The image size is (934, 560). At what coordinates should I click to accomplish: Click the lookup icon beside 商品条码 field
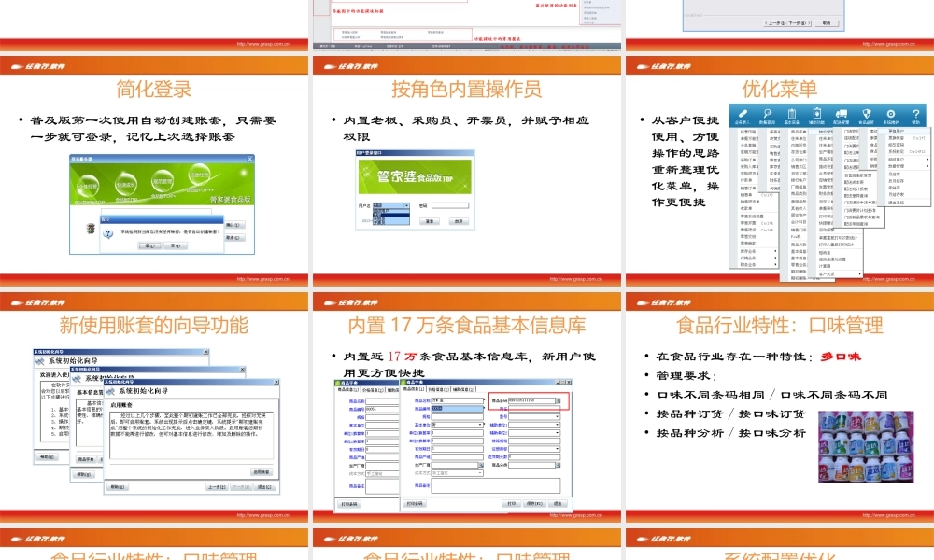click(x=559, y=401)
